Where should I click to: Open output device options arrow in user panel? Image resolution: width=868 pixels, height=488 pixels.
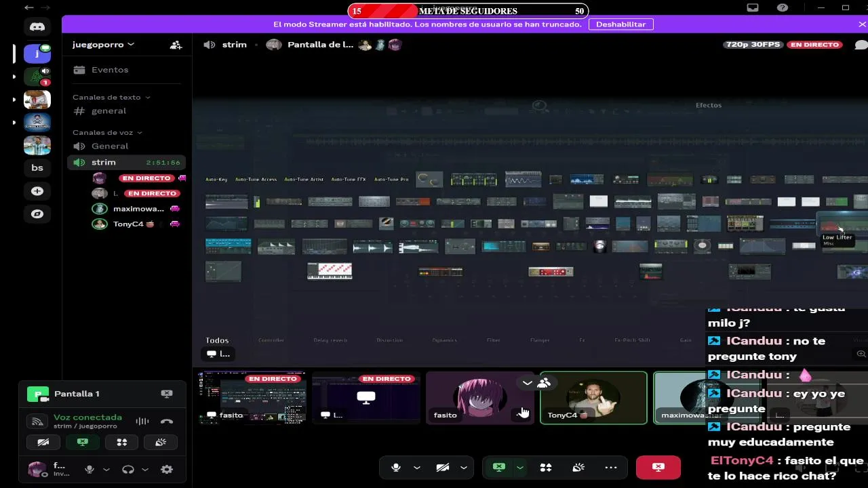(x=145, y=469)
